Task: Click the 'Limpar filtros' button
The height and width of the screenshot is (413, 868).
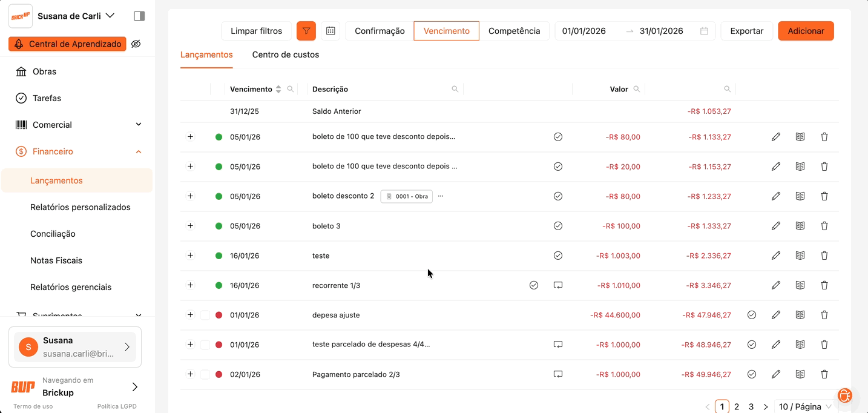Action: point(256,31)
